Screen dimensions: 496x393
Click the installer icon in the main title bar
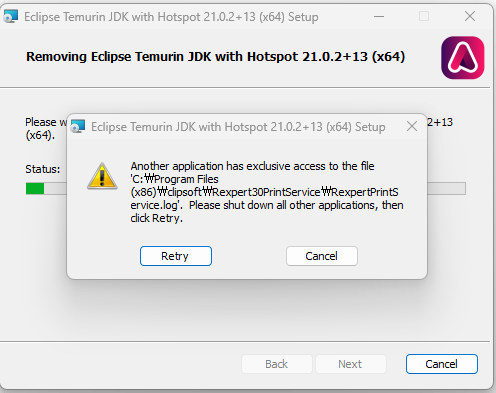[11, 16]
